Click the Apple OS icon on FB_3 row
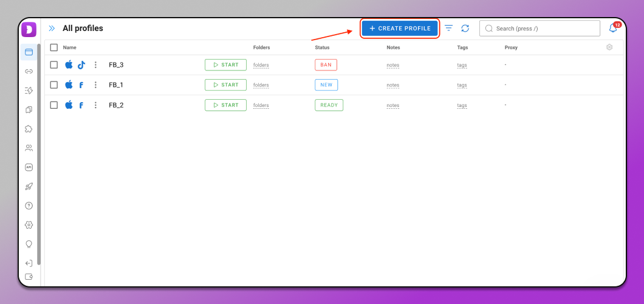The height and width of the screenshot is (304, 644). pos(69,64)
